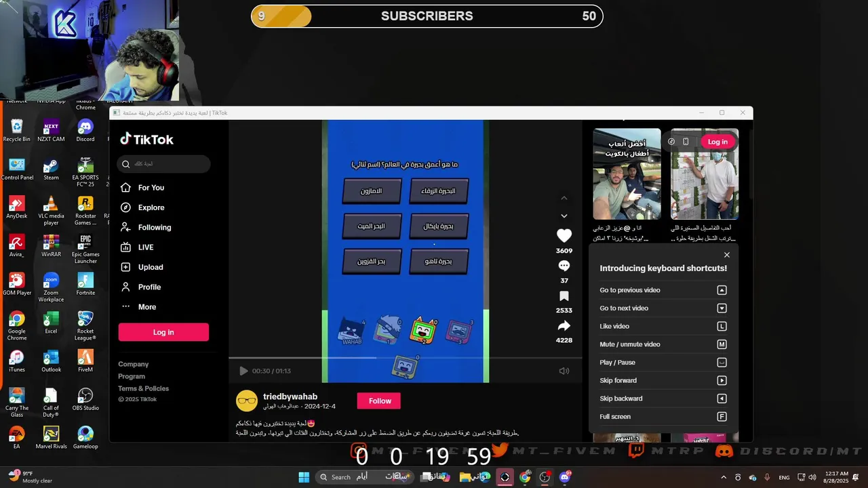868x488 pixels.
Task: Open the weather widget showing 91°F
Action: tap(31, 477)
